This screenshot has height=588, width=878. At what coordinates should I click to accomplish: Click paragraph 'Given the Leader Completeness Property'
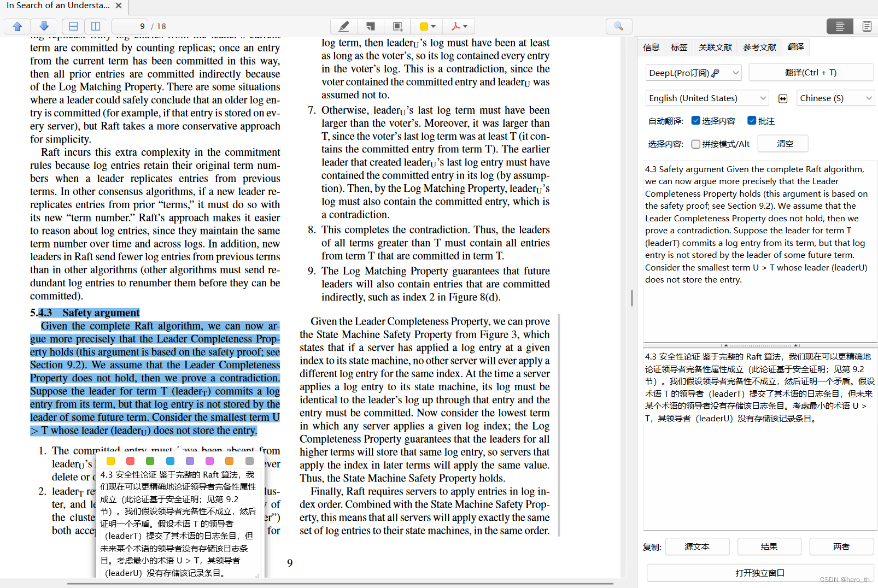(x=425, y=400)
